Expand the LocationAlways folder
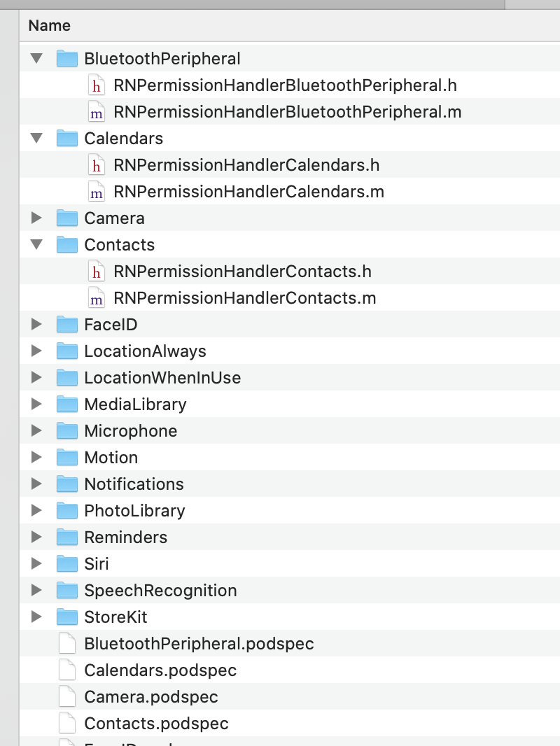 pos(36,351)
